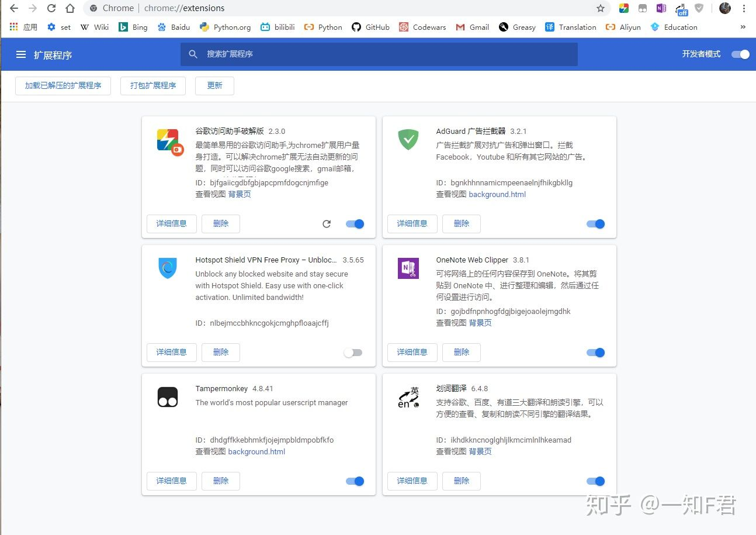Viewport: 756px width, 535px height.
Task: Focus the 搜索扩展程序 search field
Action: coord(379,54)
